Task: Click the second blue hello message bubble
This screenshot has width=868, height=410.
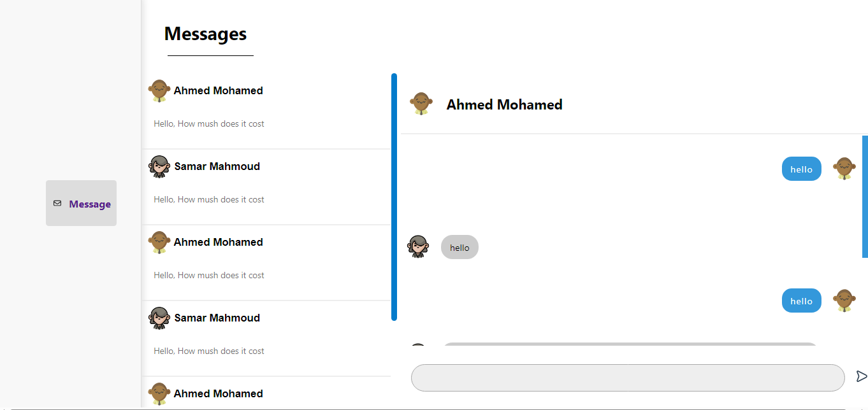Action: click(x=801, y=300)
